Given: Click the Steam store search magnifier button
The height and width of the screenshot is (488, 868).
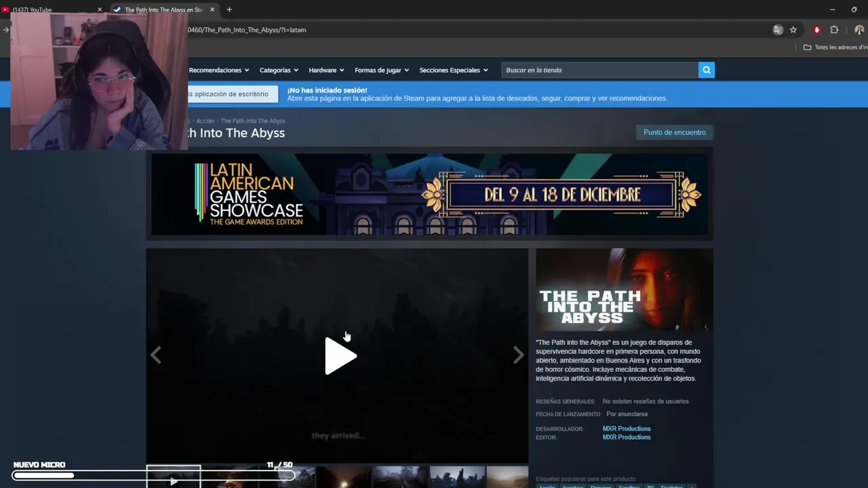Looking at the screenshot, I should tap(706, 70).
